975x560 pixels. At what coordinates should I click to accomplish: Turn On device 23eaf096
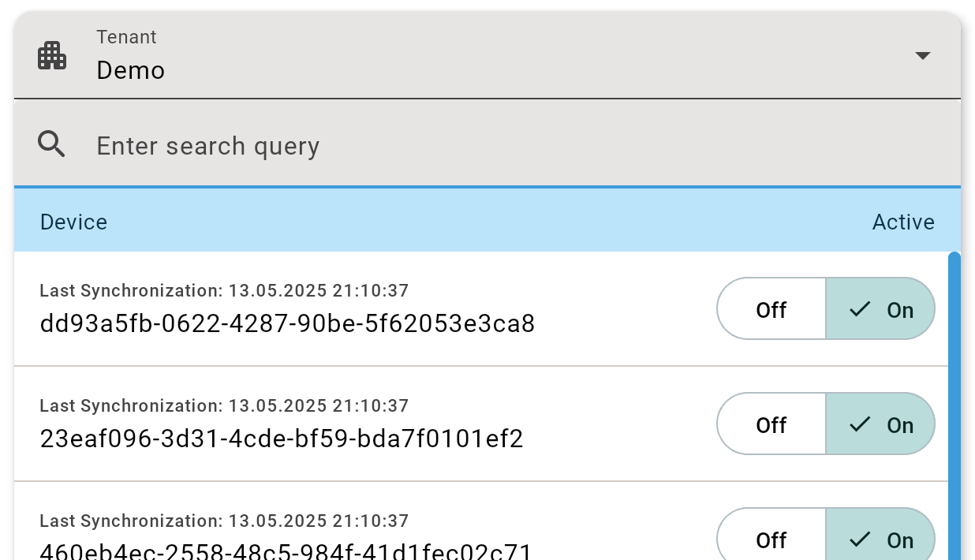tap(880, 424)
